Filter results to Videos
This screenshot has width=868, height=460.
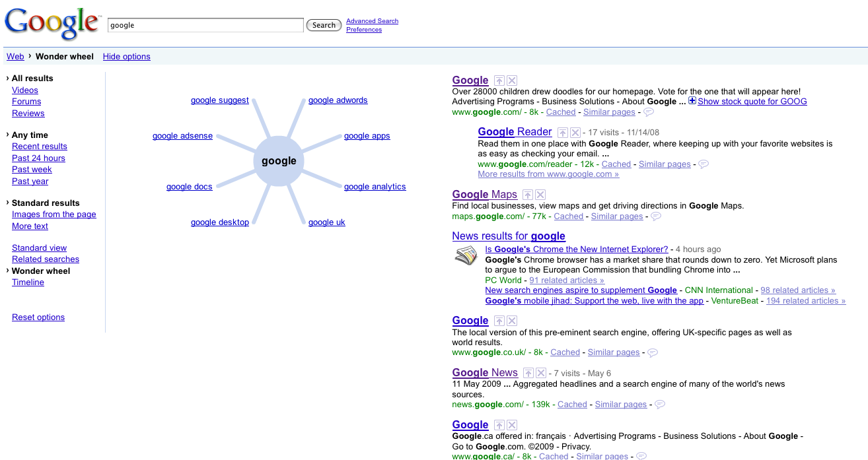25,90
